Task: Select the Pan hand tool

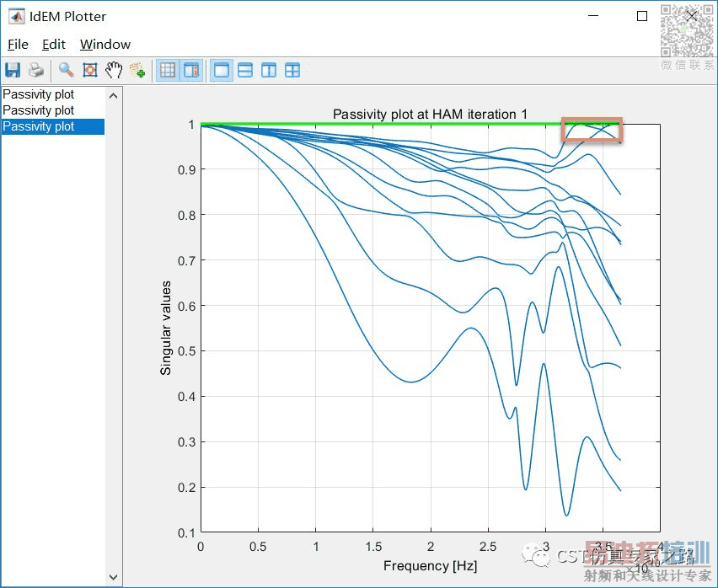Action: point(114,71)
